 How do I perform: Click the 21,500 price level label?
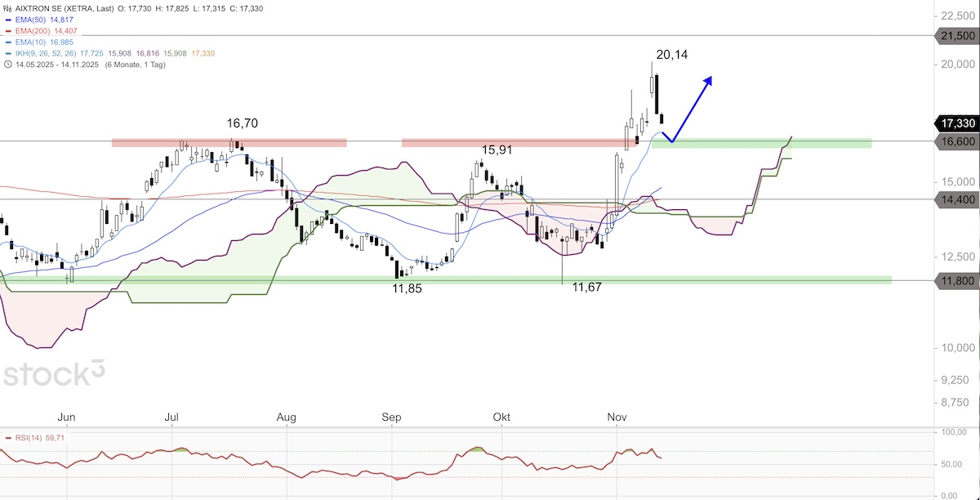pyautogui.click(x=956, y=36)
